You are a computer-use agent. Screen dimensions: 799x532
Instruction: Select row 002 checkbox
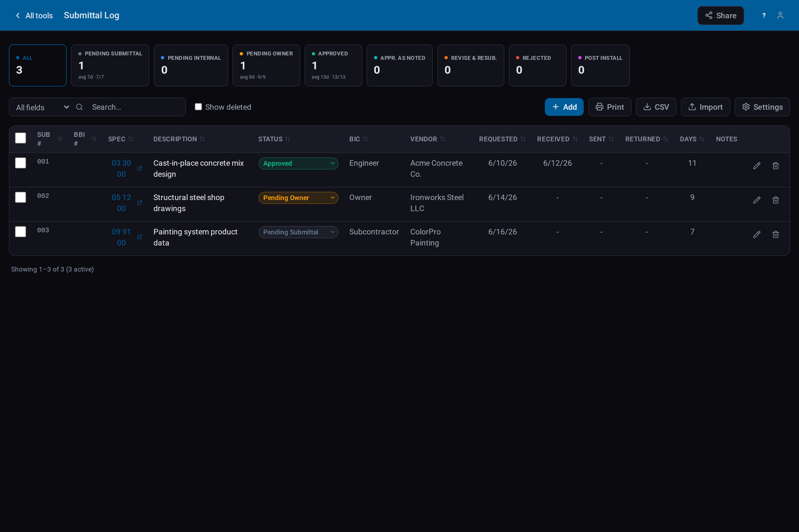coord(21,197)
